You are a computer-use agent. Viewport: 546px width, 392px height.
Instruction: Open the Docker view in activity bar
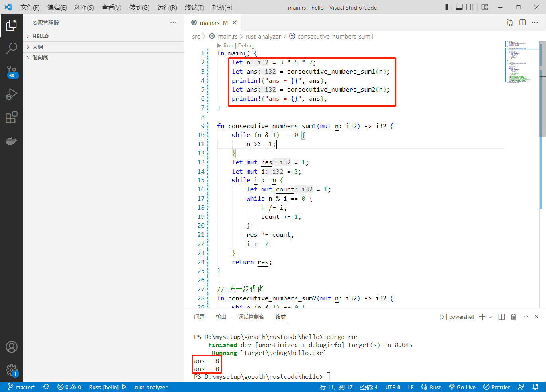12,140
